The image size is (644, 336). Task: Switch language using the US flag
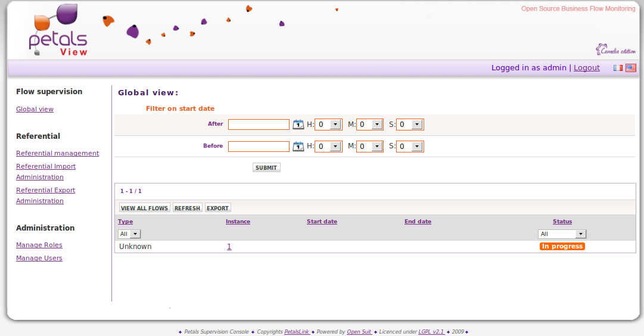[x=630, y=68]
